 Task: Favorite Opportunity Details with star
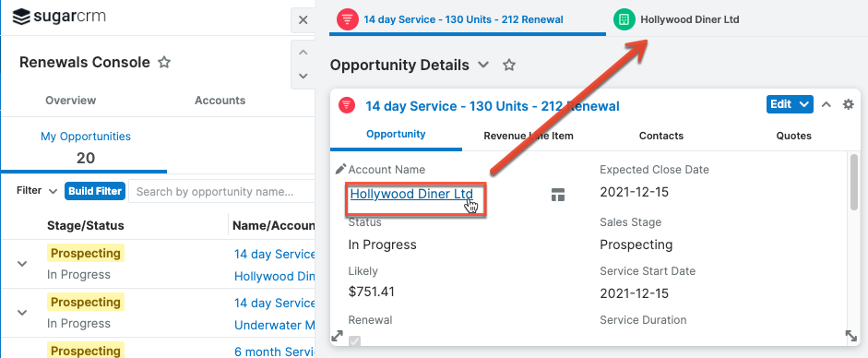tap(509, 66)
